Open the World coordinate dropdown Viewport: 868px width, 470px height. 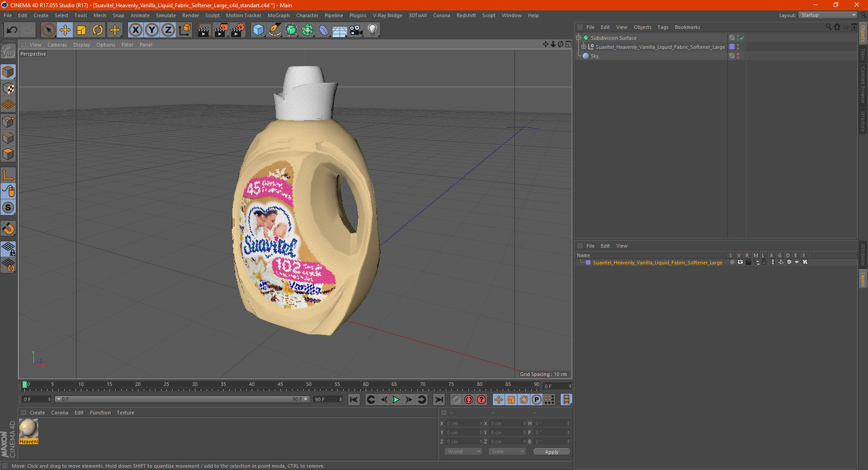click(463, 451)
